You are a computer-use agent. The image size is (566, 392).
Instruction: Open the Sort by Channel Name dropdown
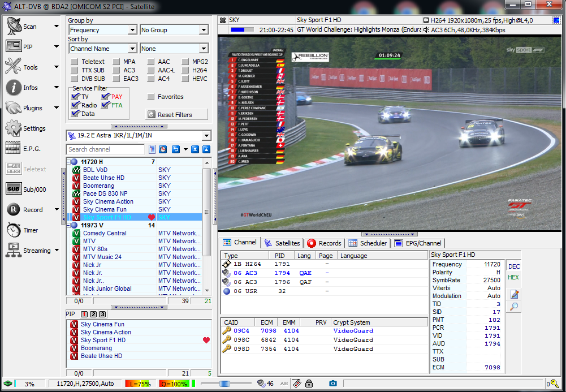(133, 49)
